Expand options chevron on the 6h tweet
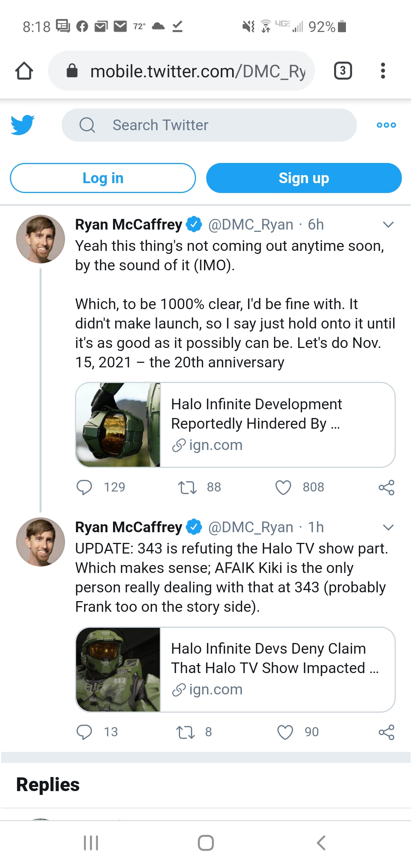 pyautogui.click(x=388, y=225)
